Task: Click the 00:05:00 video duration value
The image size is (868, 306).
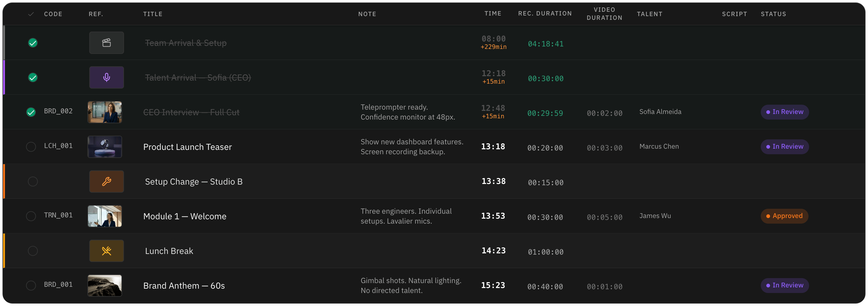Action: [x=604, y=217]
